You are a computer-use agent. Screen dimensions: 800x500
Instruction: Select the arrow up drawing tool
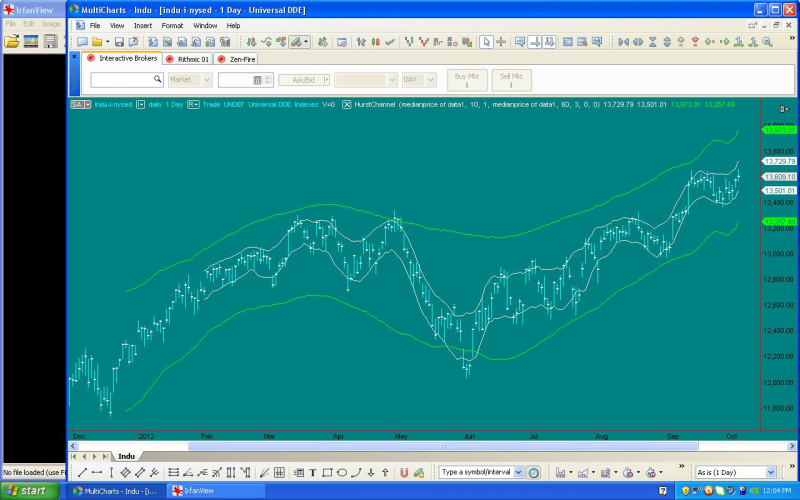tap(385, 472)
